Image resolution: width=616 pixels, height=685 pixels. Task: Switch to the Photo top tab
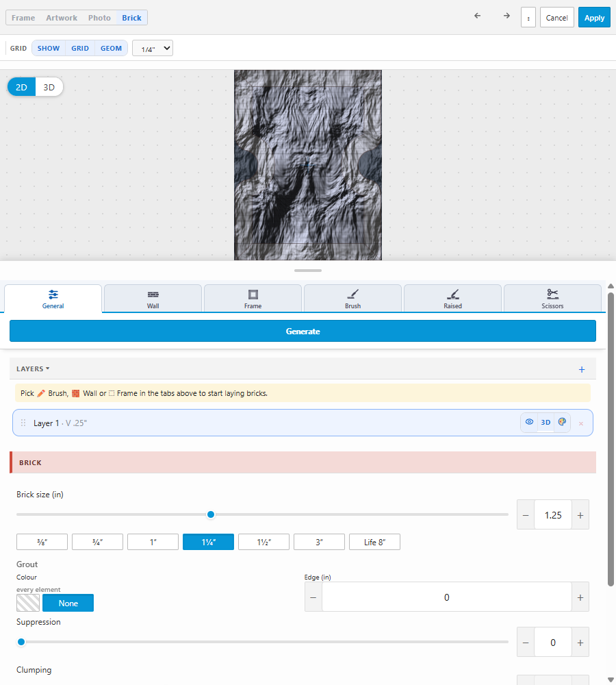[99, 18]
